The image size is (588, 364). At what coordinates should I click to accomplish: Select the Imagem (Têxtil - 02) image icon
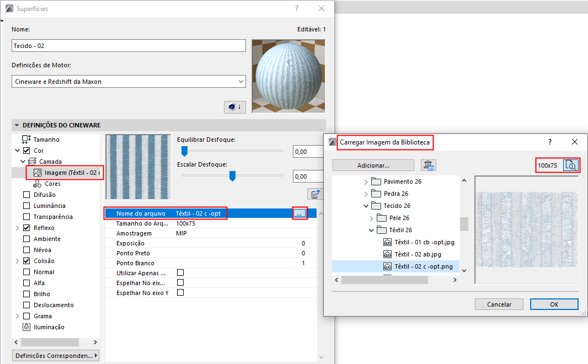tap(38, 173)
